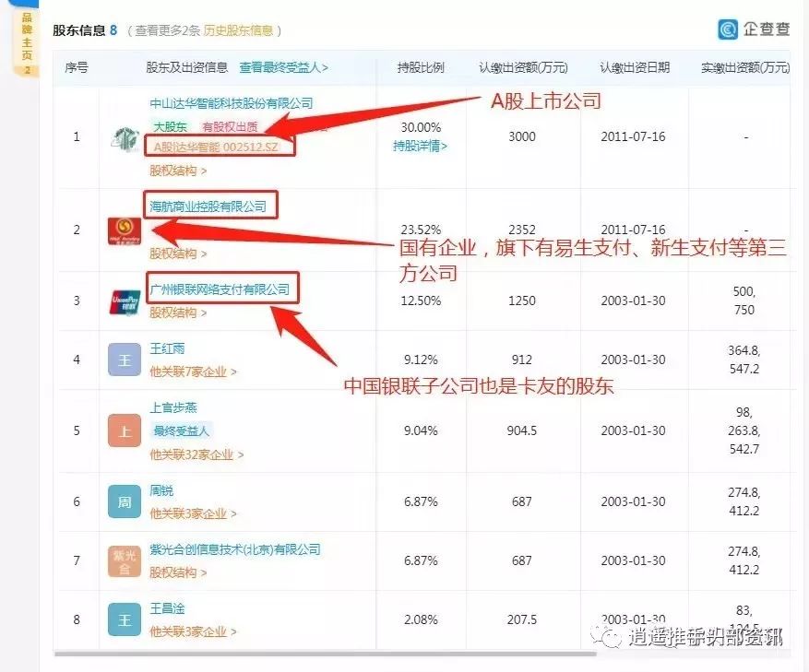Click the 最终受益人 tag
Viewport: 809px width, 672px height.
[181, 431]
